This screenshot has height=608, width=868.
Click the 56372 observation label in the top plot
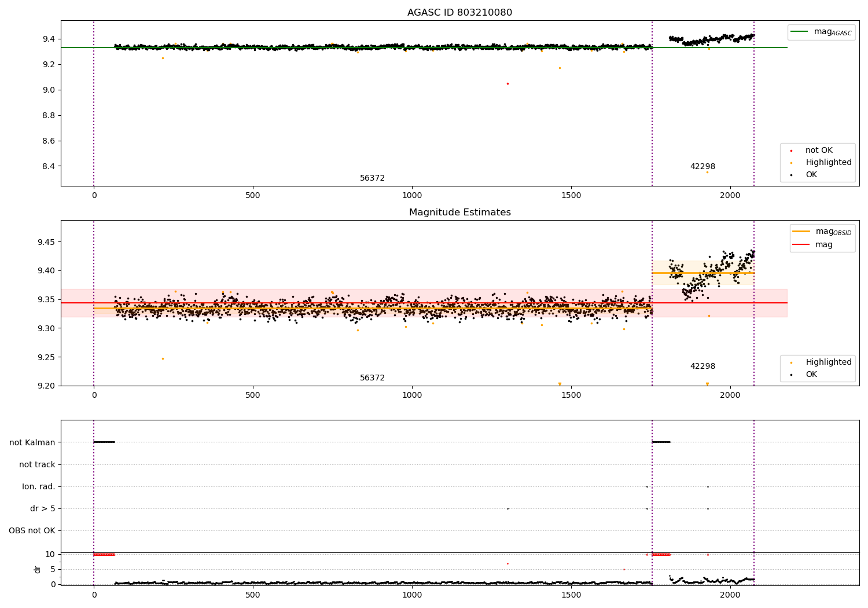click(x=372, y=178)
